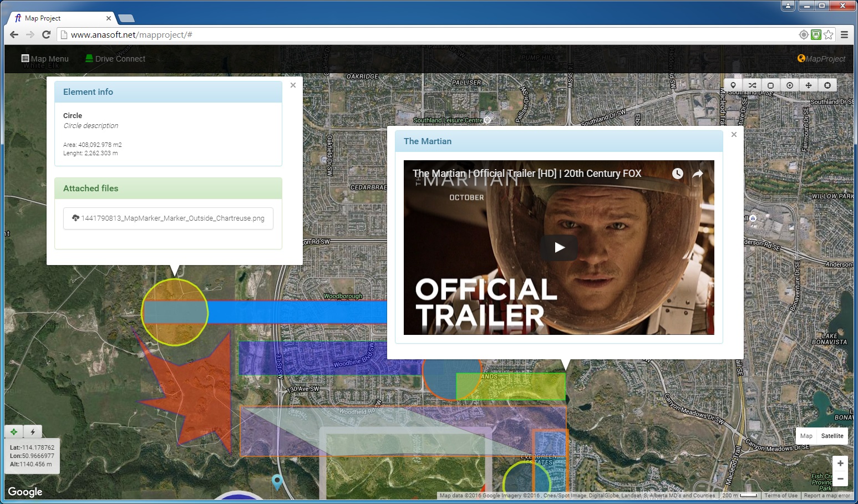Select the star polygon tool
This screenshot has width=858, height=504.
(827, 85)
